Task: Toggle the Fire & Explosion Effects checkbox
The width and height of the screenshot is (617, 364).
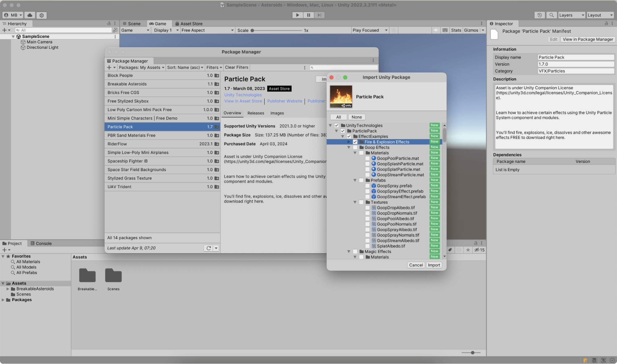Action: [x=355, y=142]
